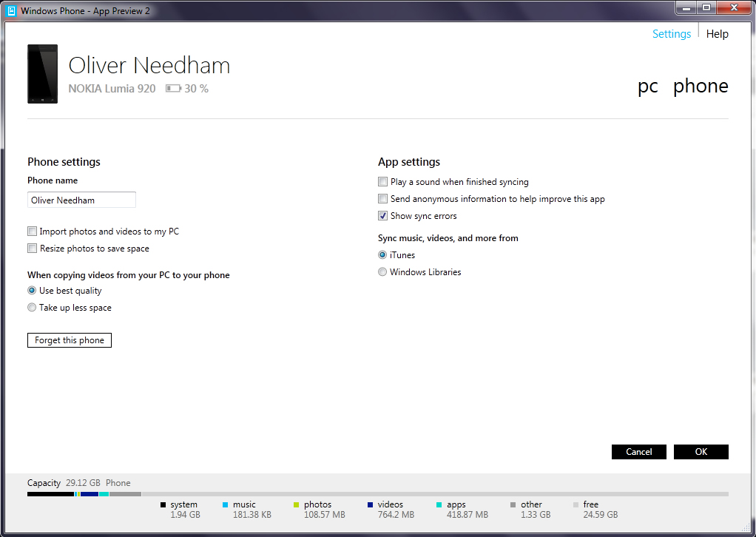Image resolution: width=756 pixels, height=537 pixels.
Task: Enable Play a sound when finished syncing
Action: coord(382,182)
